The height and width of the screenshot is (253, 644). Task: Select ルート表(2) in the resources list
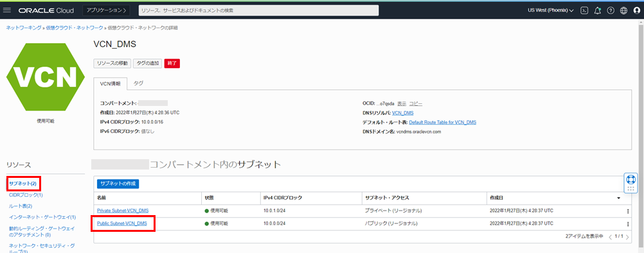21,206
